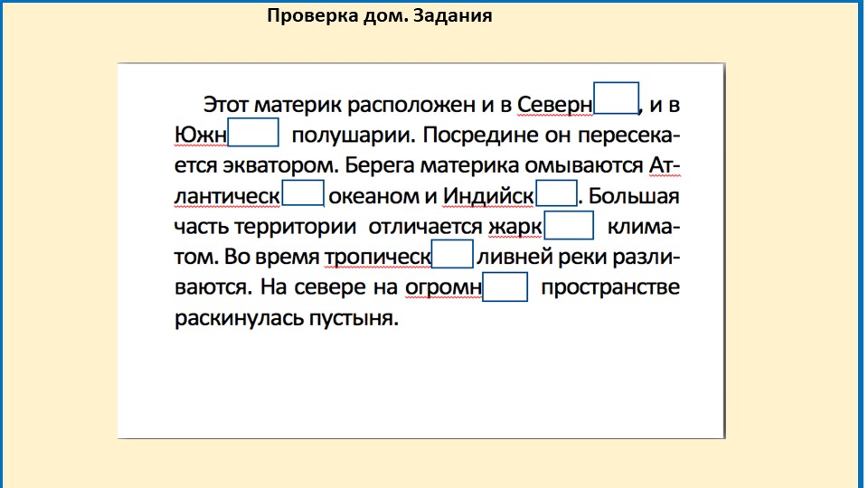Click the blank box after "лантическ"

click(303, 192)
